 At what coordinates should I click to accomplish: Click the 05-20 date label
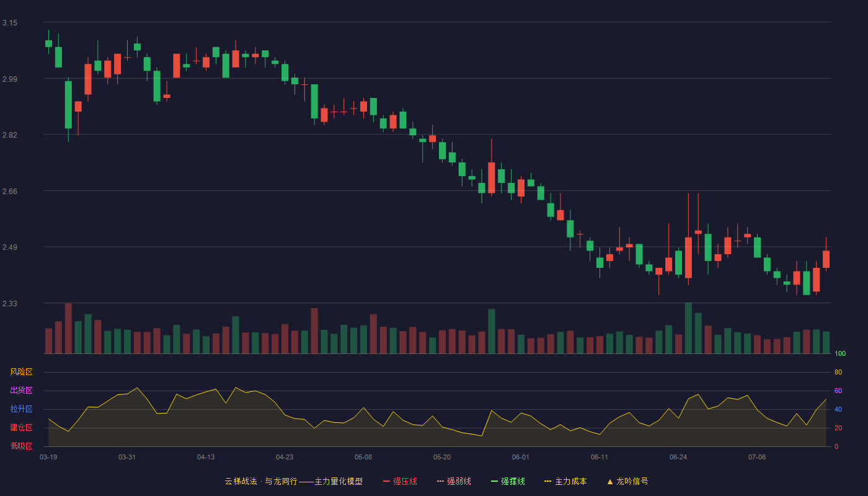[x=442, y=457]
